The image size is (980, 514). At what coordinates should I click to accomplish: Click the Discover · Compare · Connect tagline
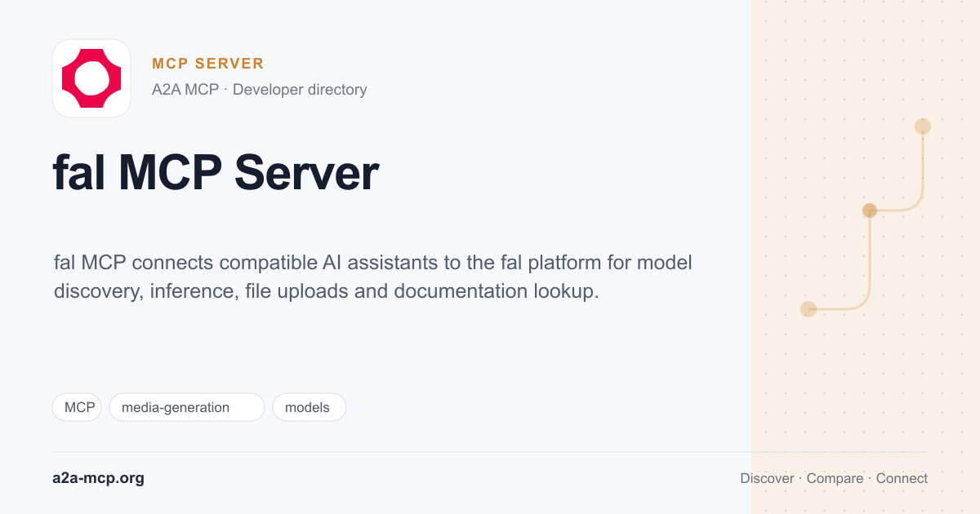click(x=834, y=478)
